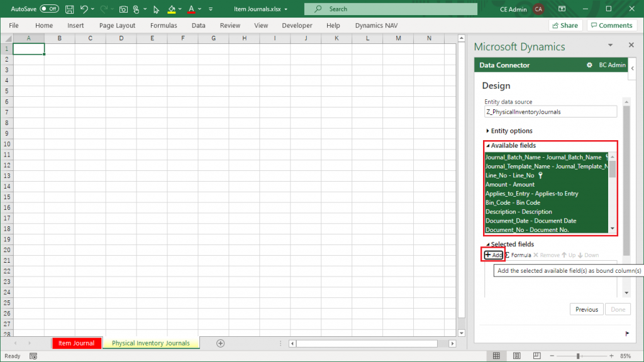This screenshot has height=362, width=644.
Task: Open the Dynamics NAV tab
Action: 376,25
